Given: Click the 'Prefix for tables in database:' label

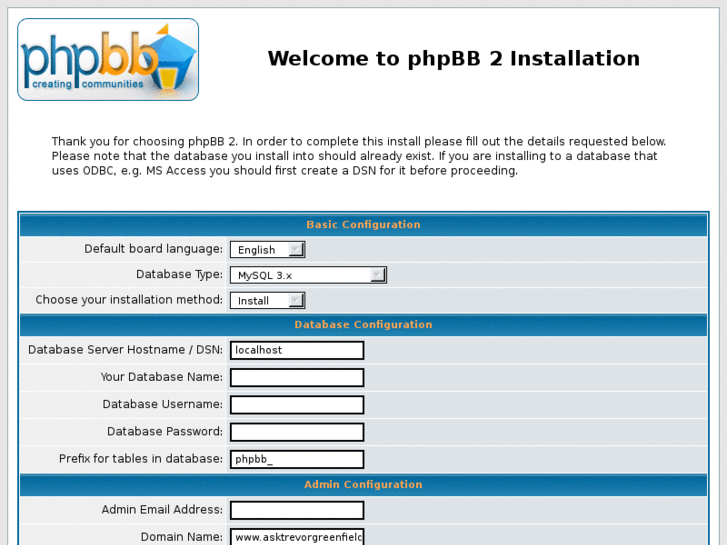Looking at the screenshot, I should 141,459.
